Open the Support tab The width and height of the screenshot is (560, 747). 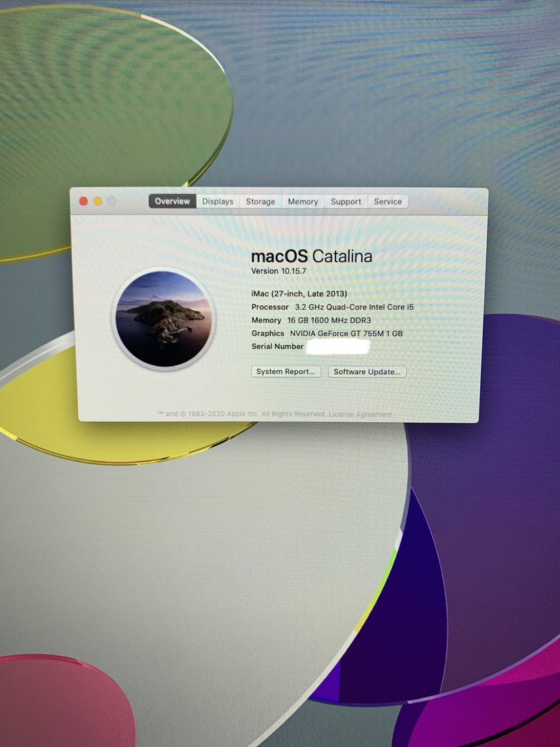click(x=346, y=202)
